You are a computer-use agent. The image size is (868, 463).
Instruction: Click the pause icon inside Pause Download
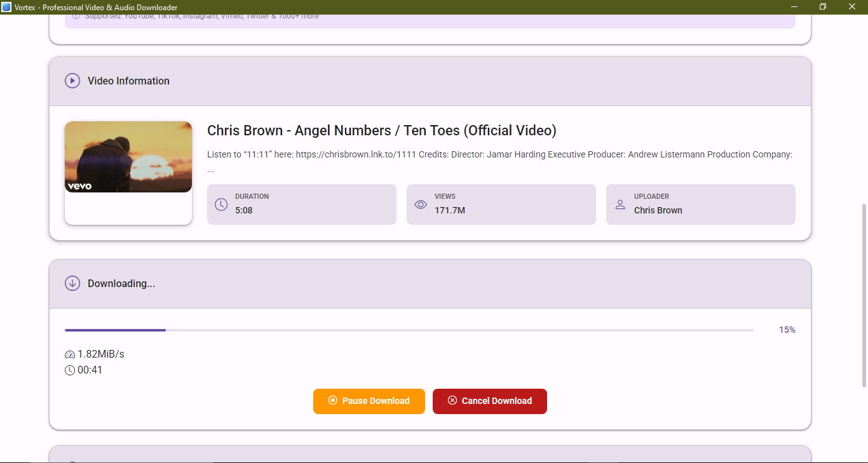point(332,401)
